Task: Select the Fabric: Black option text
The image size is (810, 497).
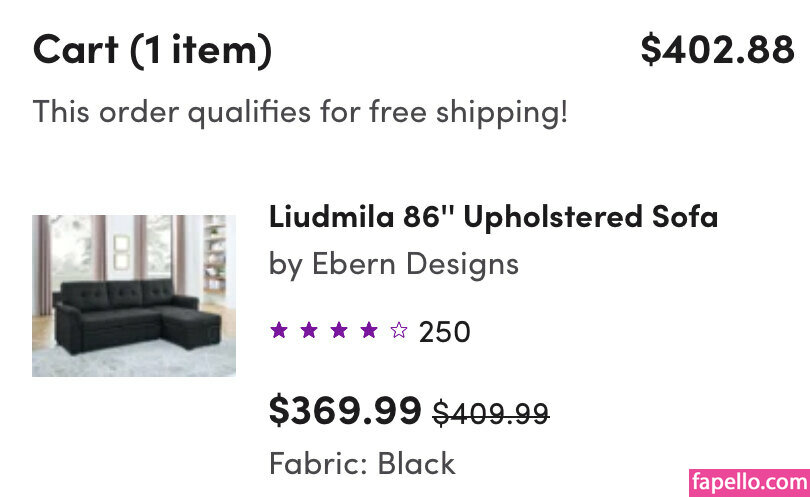Action: point(361,463)
